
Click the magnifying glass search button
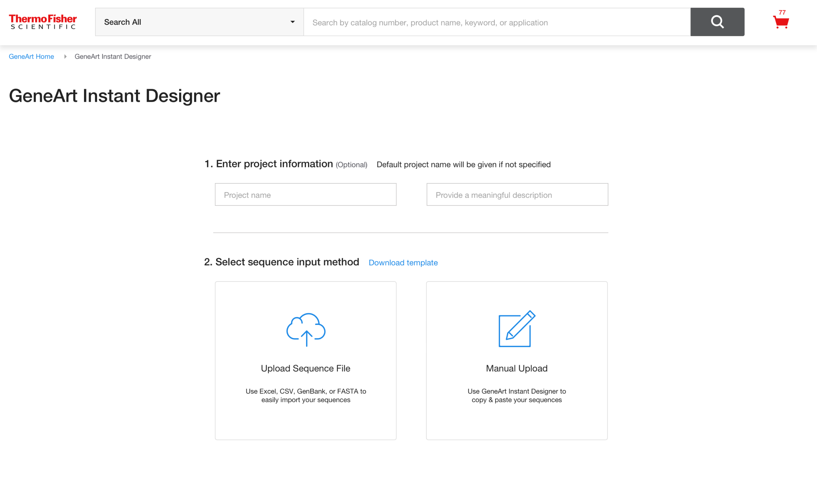(x=717, y=22)
